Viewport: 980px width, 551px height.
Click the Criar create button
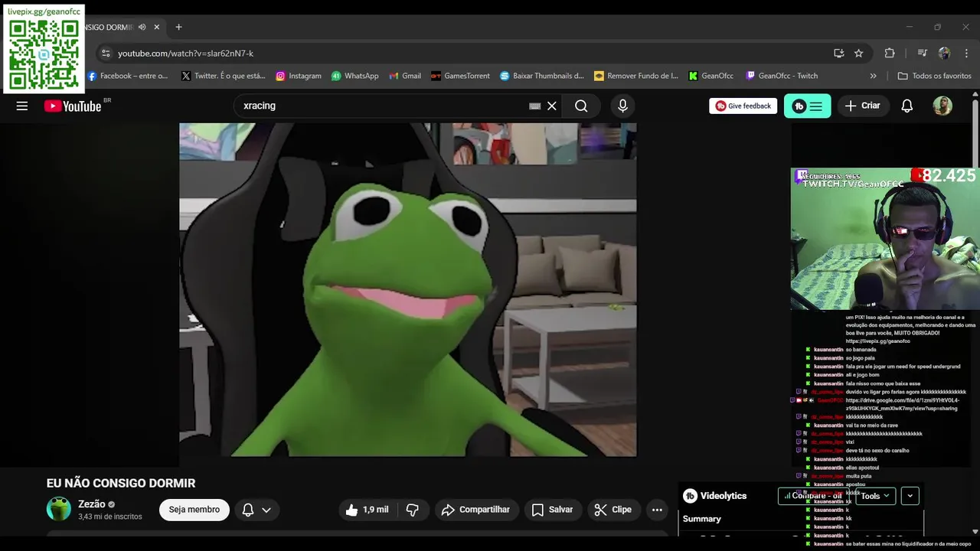click(x=863, y=106)
